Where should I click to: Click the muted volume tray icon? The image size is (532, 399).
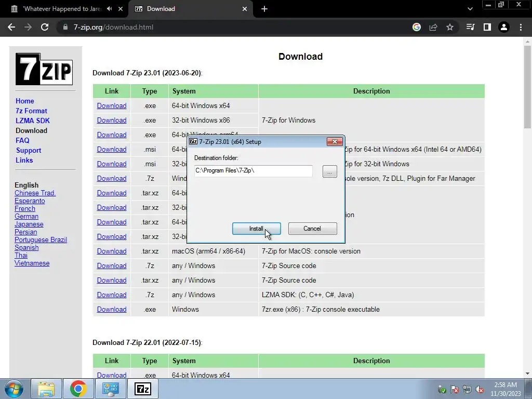(x=480, y=390)
